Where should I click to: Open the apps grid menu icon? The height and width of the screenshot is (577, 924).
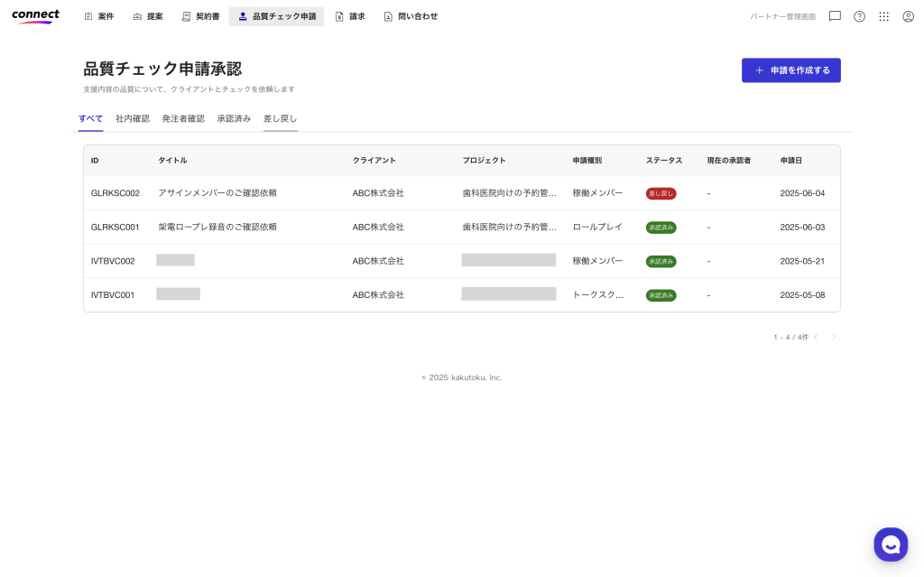tap(883, 16)
